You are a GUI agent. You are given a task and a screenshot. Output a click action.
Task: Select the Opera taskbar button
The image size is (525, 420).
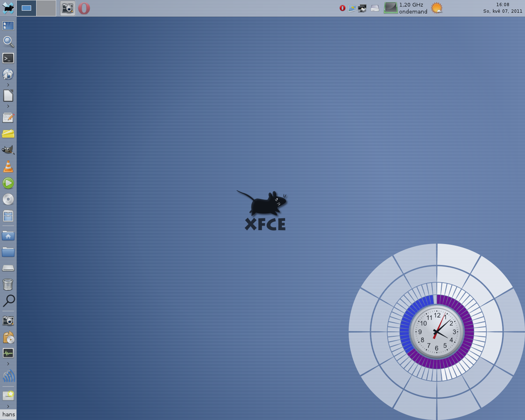[84, 8]
